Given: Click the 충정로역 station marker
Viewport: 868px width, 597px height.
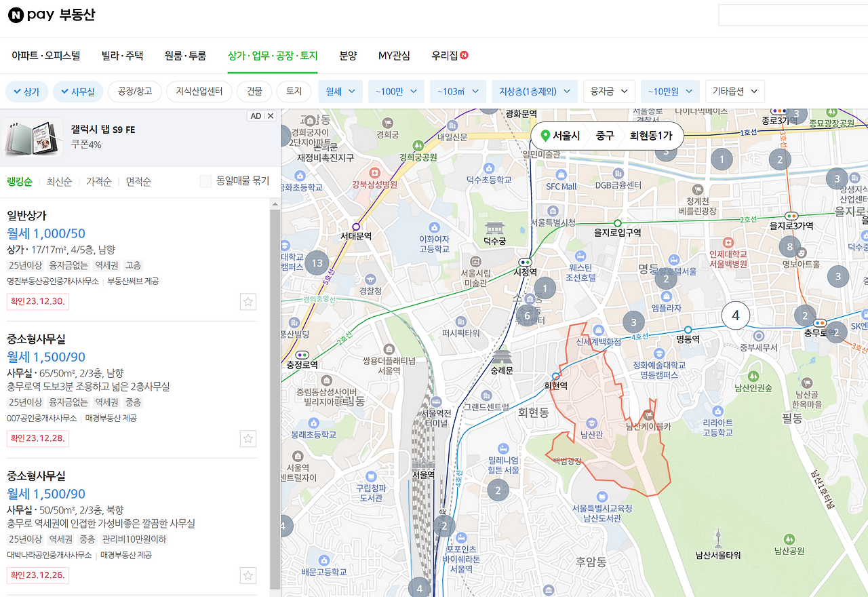Looking at the screenshot, I should click(x=302, y=355).
